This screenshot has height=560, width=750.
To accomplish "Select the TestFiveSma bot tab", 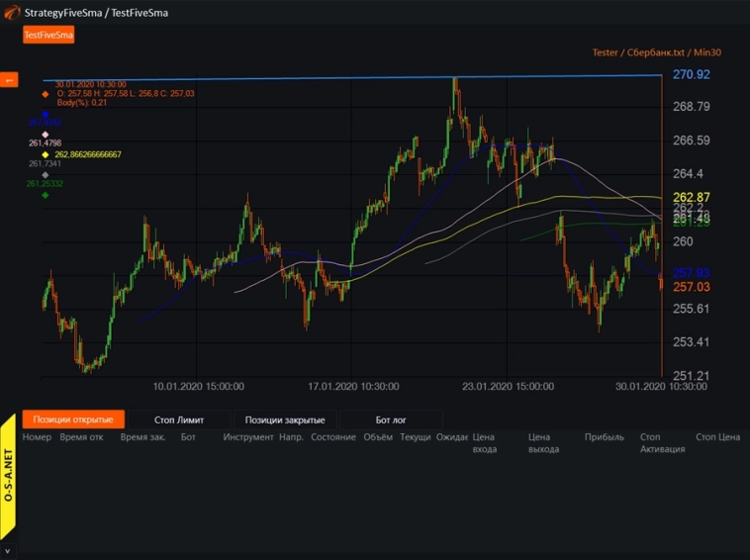I will tap(48, 35).
